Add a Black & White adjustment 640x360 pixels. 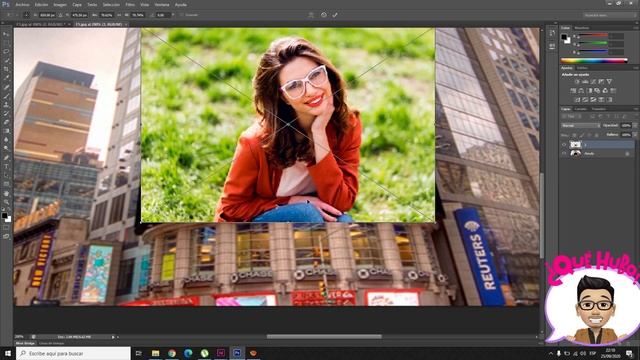[589, 91]
